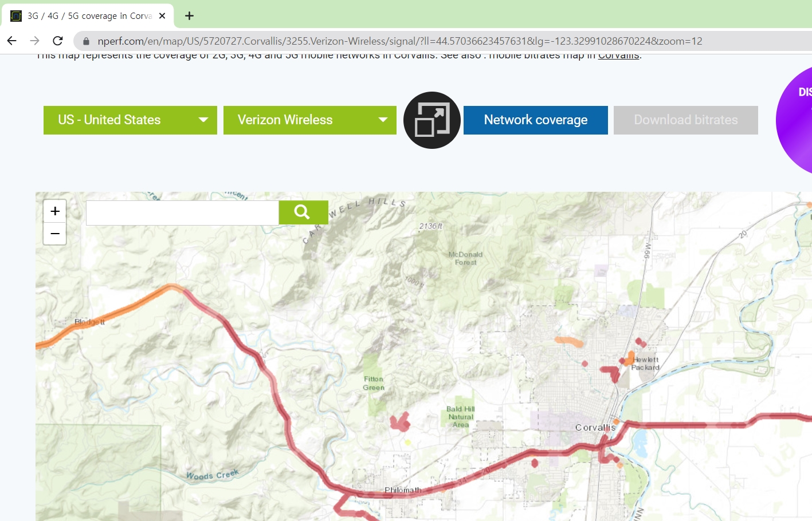Expand the map to fullscreen

[x=432, y=120]
